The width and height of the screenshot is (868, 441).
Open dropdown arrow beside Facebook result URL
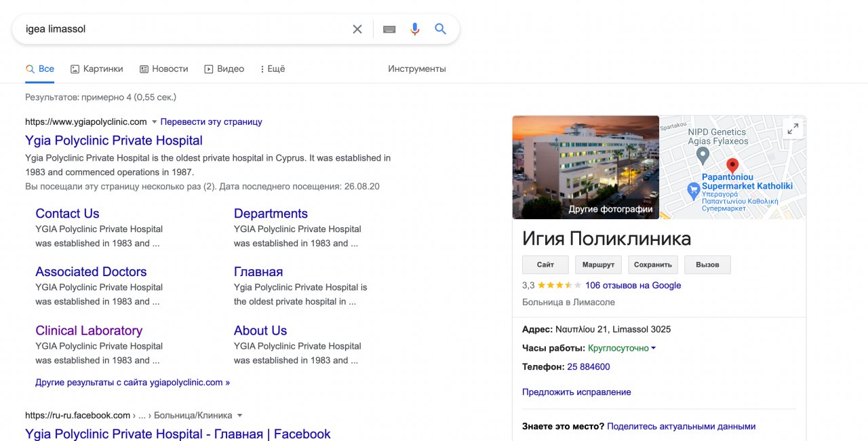pyautogui.click(x=239, y=415)
